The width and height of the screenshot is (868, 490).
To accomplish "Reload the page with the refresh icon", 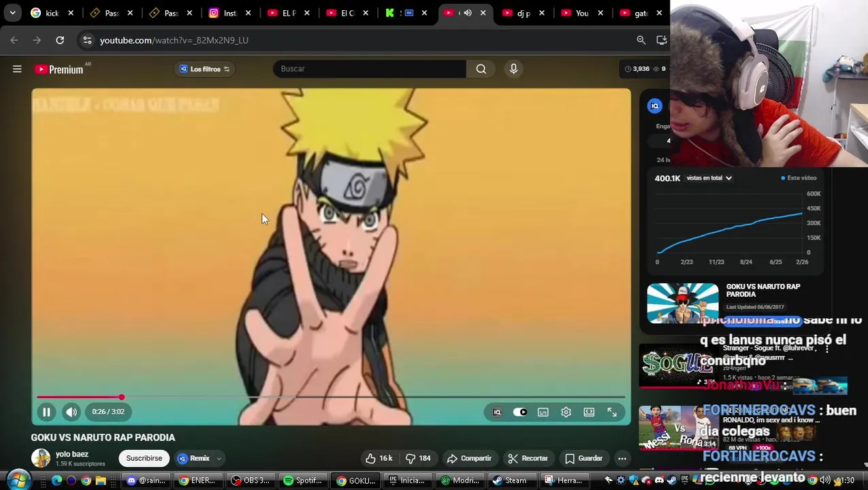I will tap(60, 40).
